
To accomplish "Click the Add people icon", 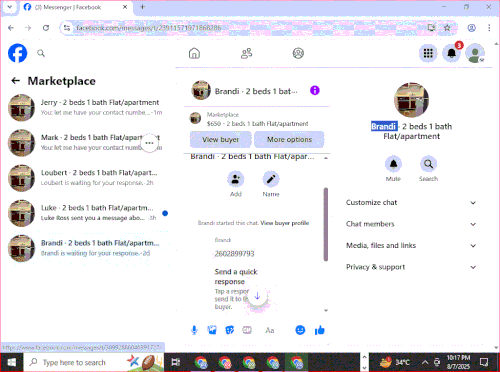I will click(236, 179).
